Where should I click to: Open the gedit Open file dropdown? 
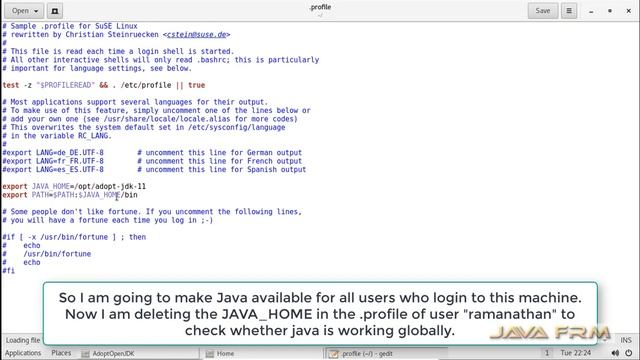pyautogui.click(x=24, y=11)
